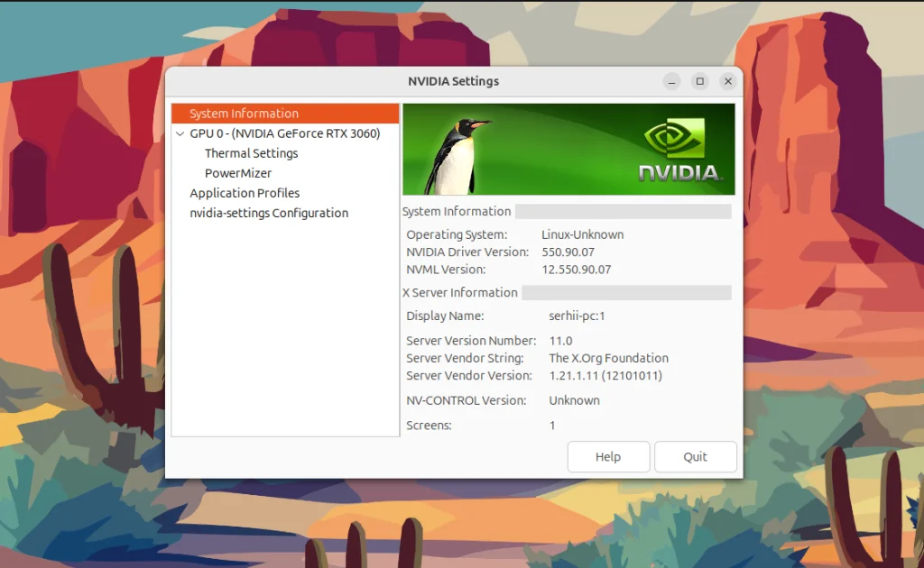Open Application Profiles page
The height and width of the screenshot is (568, 924).
pos(245,193)
